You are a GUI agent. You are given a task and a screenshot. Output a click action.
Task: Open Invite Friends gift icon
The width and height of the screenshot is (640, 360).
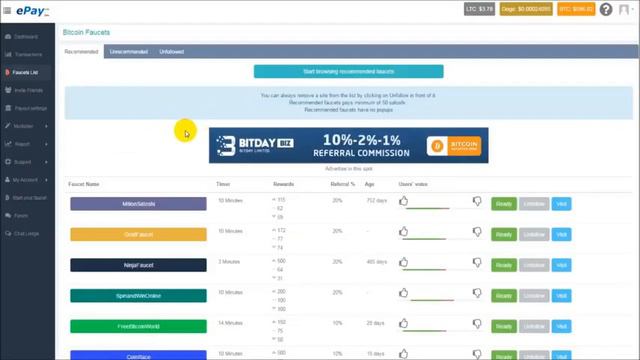pos(8,90)
